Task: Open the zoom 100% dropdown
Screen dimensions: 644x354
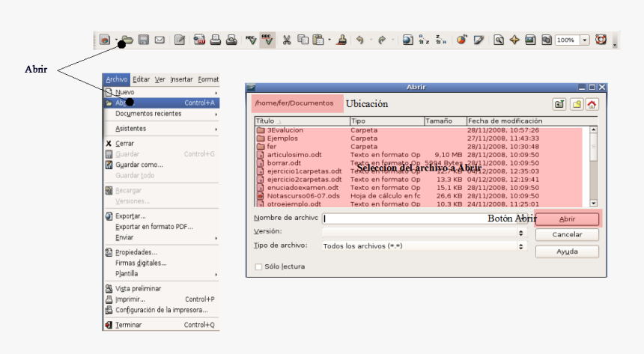Action: pyautogui.click(x=584, y=40)
